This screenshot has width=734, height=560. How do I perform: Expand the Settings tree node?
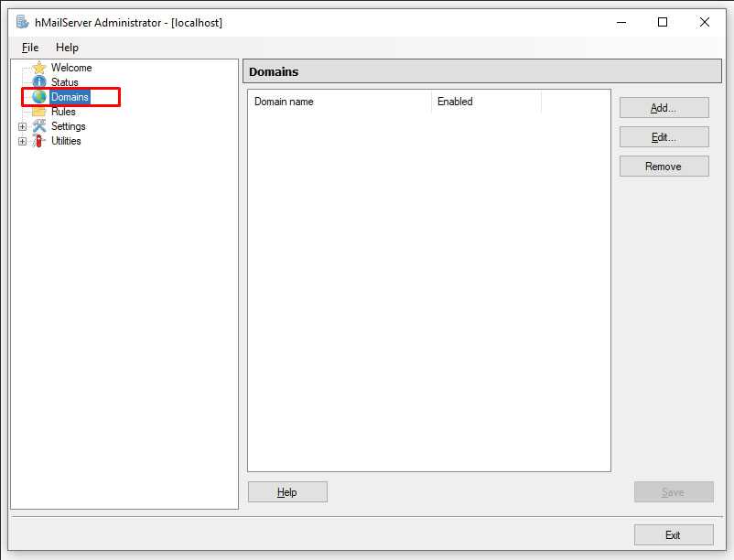(23, 126)
